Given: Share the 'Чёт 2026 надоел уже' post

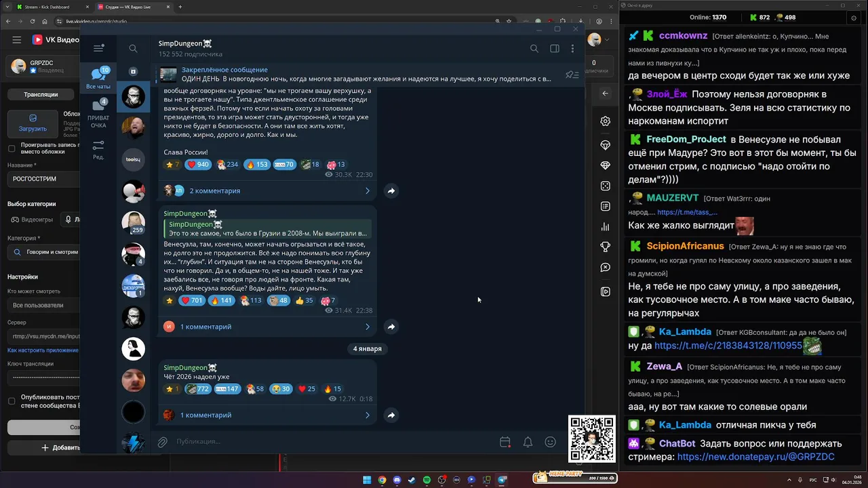Looking at the screenshot, I should point(391,415).
